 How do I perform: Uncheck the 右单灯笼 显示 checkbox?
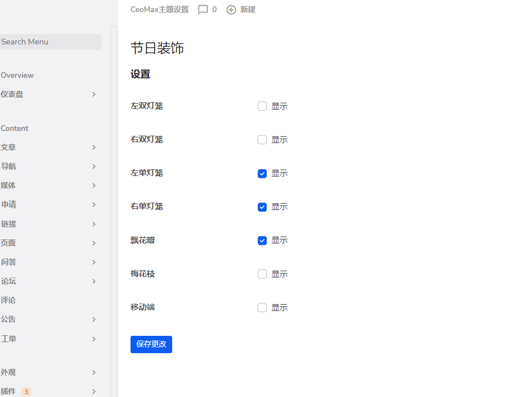(x=262, y=207)
